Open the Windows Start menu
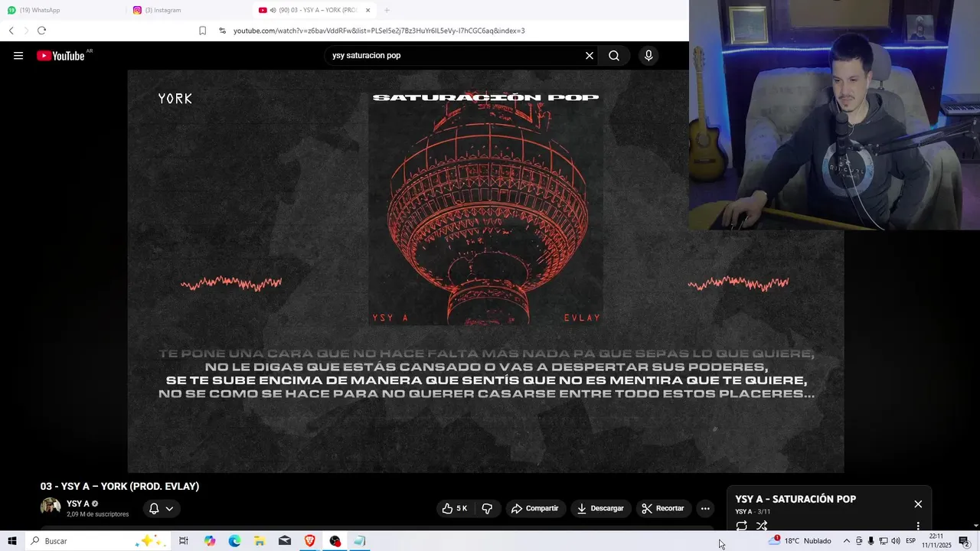 point(11,541)
